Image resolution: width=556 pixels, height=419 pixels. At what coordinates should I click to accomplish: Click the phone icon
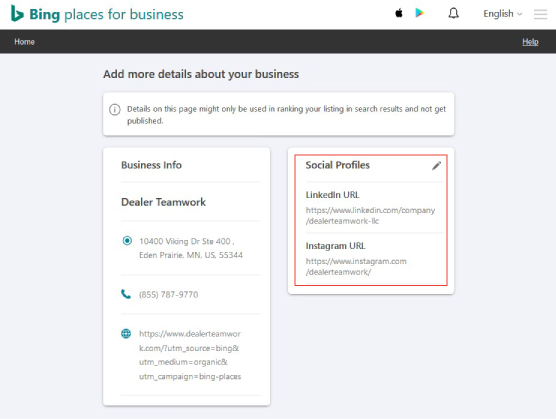click(x=126, y=294)
